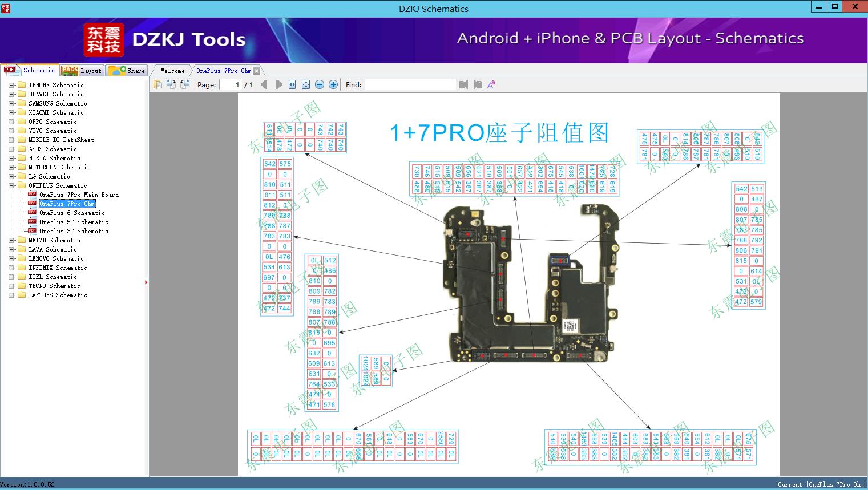The width and height of the screenshot is (868, 490).
Task: Select the OnePlus 7Pro Ohm document tab
Action: coord(224,71)
